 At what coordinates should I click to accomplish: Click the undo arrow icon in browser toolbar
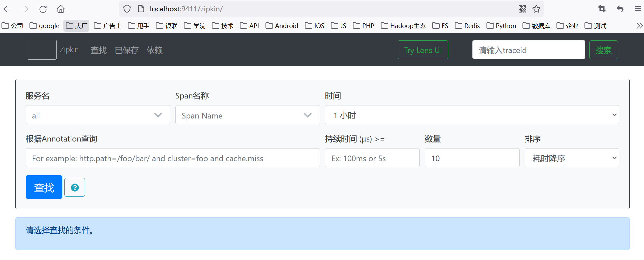coord(620,9)
